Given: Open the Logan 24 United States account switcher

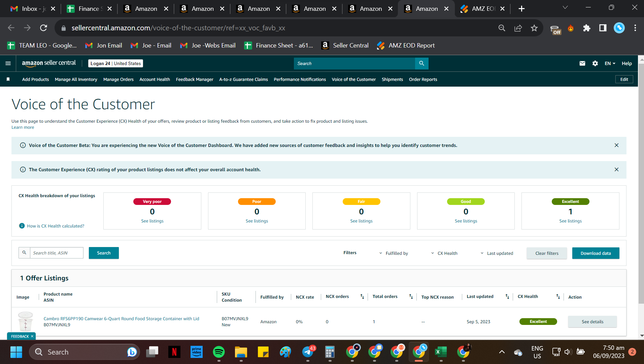Looking at the screenshot, I should tap(115, 63).
